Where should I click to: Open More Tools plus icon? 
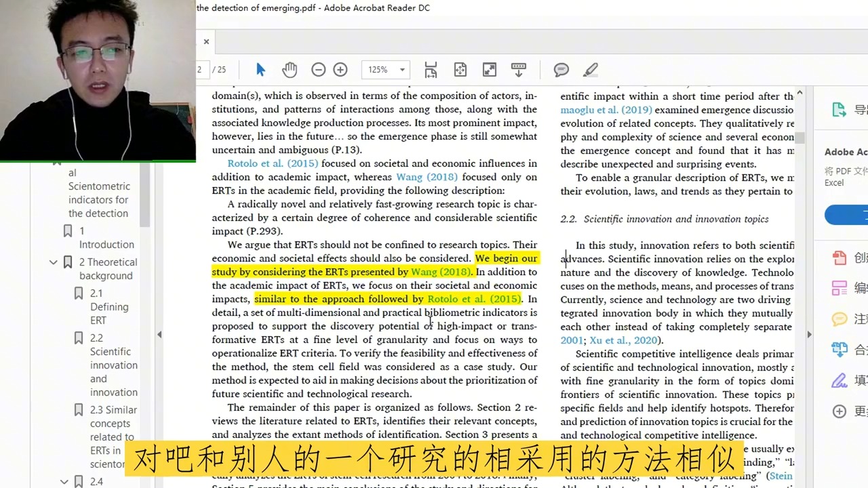tap(840, 411)
